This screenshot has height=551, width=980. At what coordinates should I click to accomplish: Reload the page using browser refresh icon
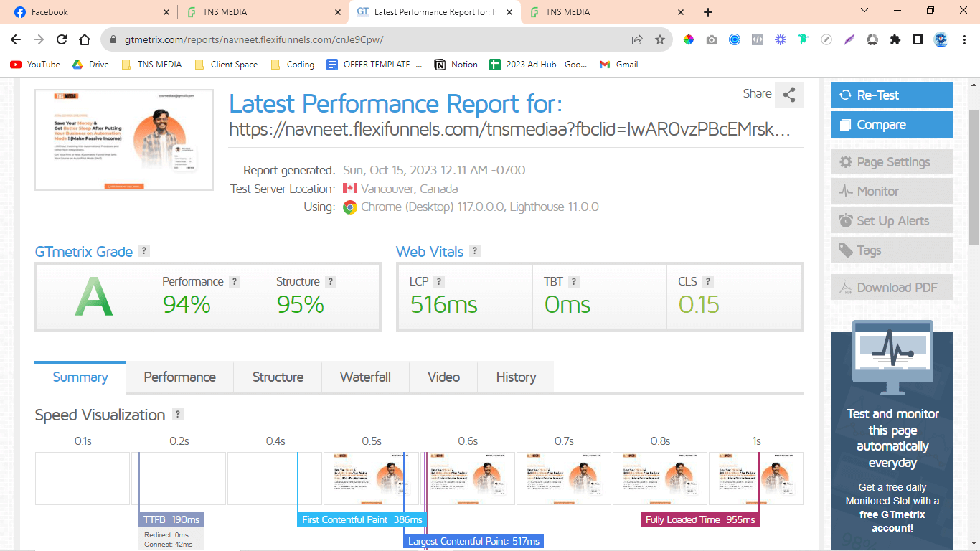pos(62,40)
